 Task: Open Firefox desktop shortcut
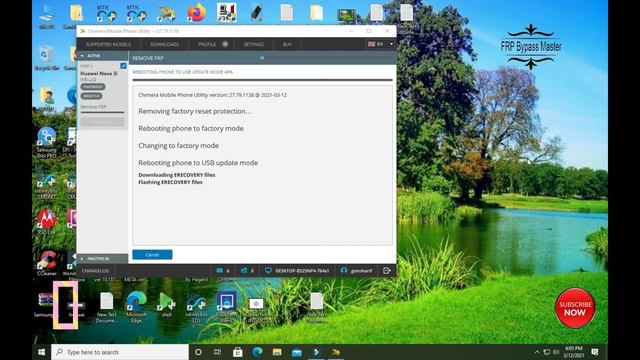[x=196, y=13]
